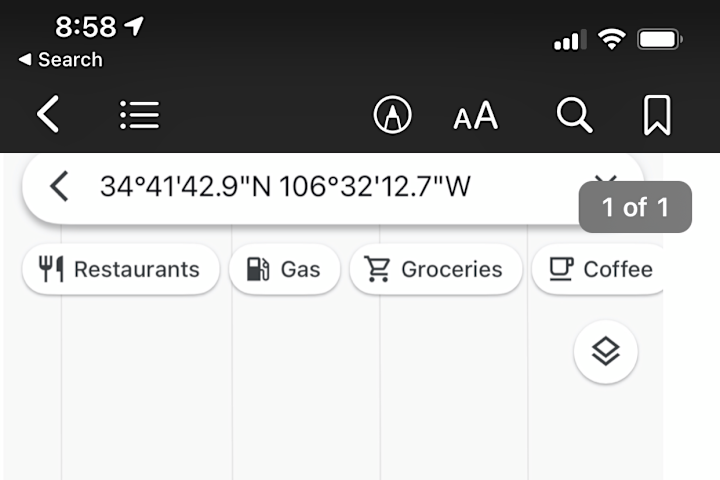Screen dimensions: 720x480
Task: Select the Groceries category chip
Action: [436, 269]
